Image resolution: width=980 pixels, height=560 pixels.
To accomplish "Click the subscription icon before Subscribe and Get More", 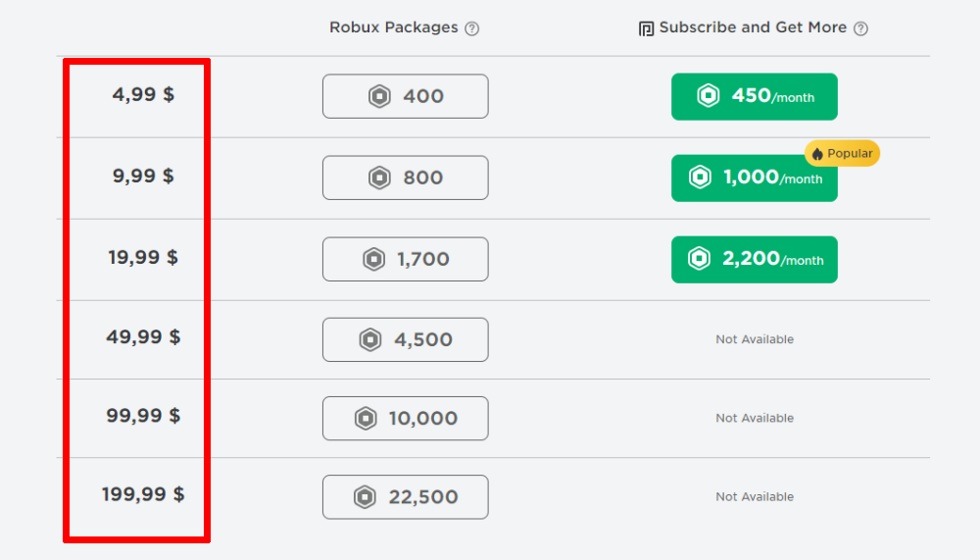I will 646,28.
